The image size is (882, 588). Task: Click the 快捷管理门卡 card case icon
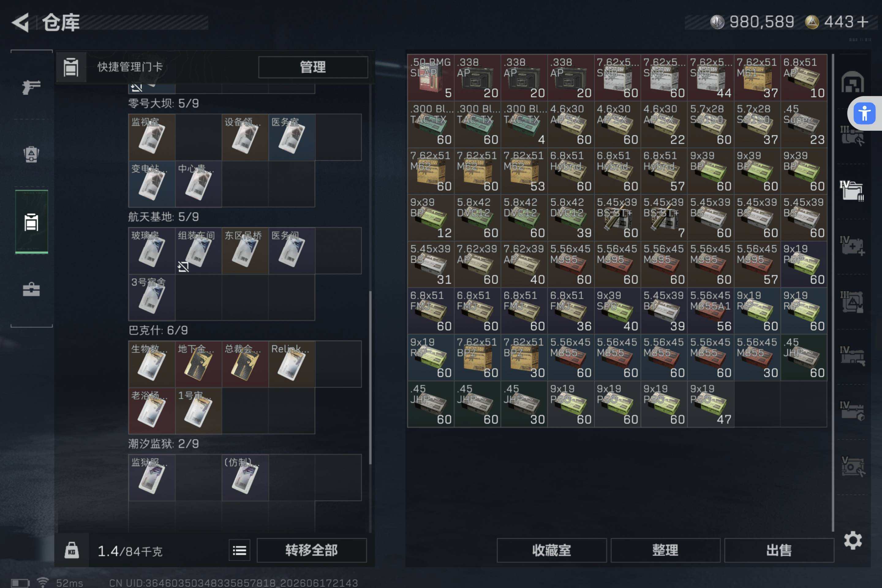pos(71,67)
